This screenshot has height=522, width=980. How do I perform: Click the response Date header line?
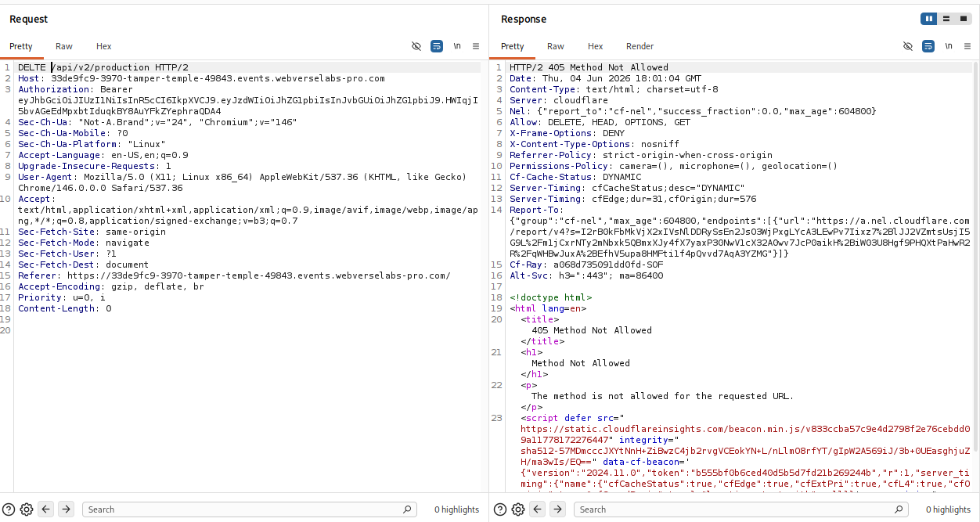[605, 78]
